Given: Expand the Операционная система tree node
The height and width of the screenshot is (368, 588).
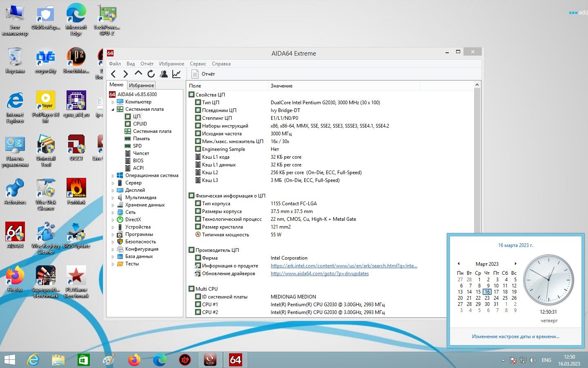Looking at the screenshot, I should pos(113,176).
